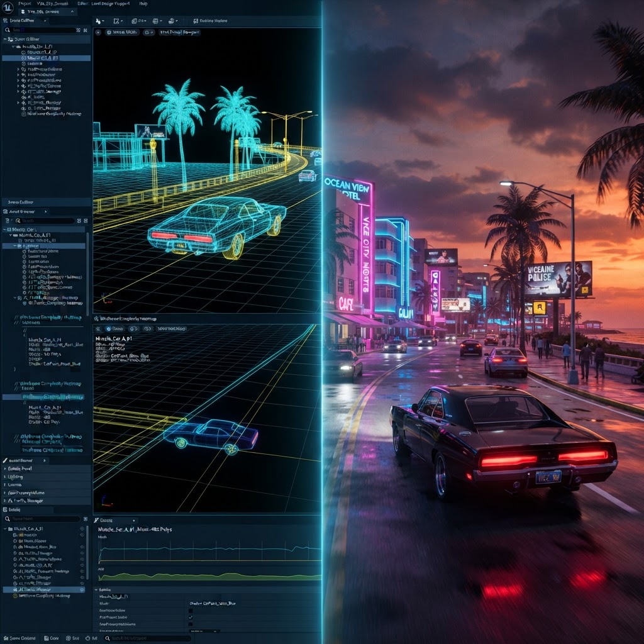Select the highlighted blue pill in lower viewport toolbar

[x=114, y=329]
